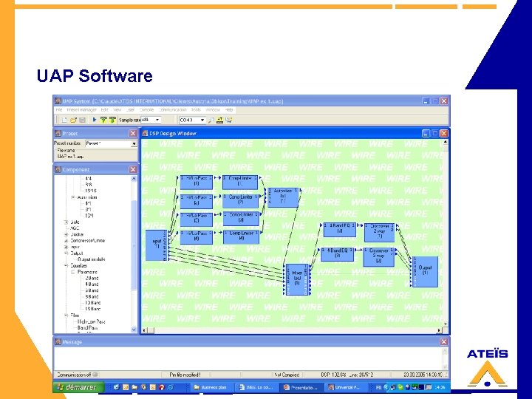Expand the Ducker tree node
The image size is (532, 399).
click(66, 234)
